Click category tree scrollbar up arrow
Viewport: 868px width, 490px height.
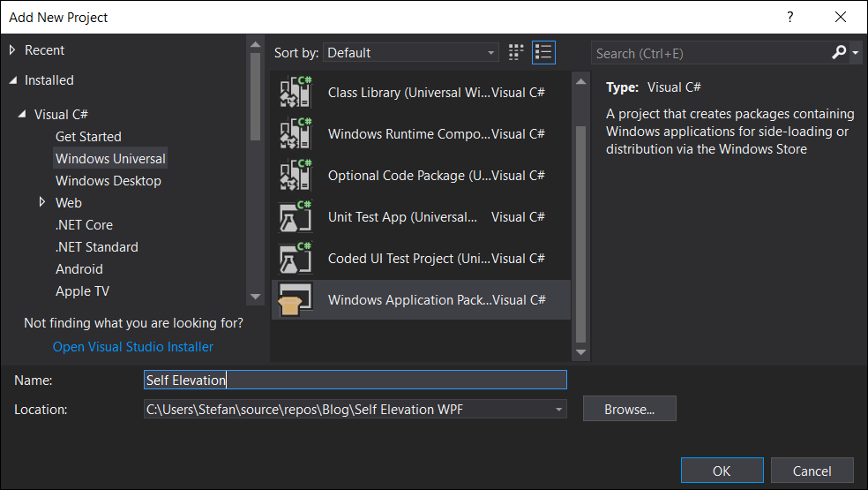[x=255, y=44]
